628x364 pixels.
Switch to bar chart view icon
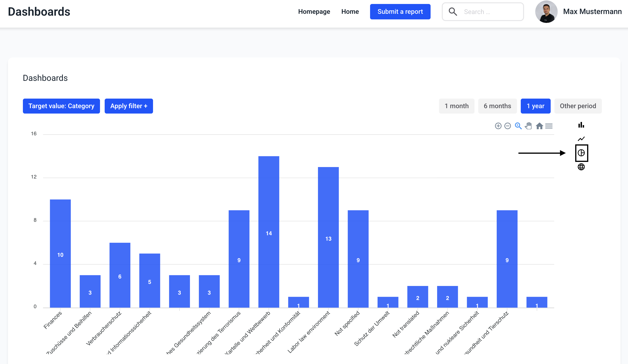tap(581, 125)
